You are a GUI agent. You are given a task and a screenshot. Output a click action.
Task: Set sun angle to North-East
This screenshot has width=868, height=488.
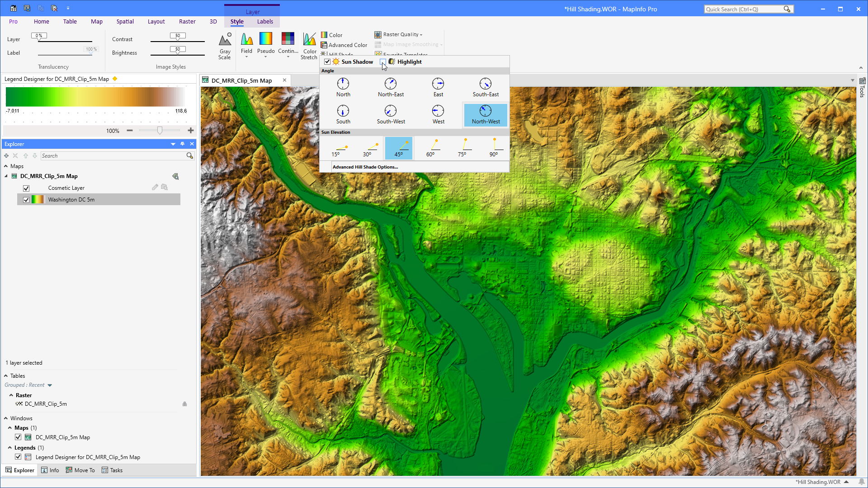click(x=391, y=88)
